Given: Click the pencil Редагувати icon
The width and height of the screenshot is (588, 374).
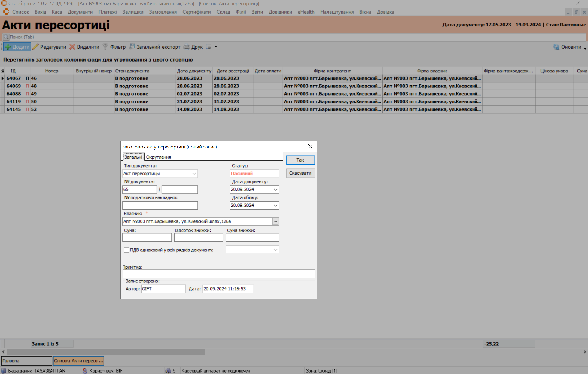Looking at the screenshot, I should [35, 47].
